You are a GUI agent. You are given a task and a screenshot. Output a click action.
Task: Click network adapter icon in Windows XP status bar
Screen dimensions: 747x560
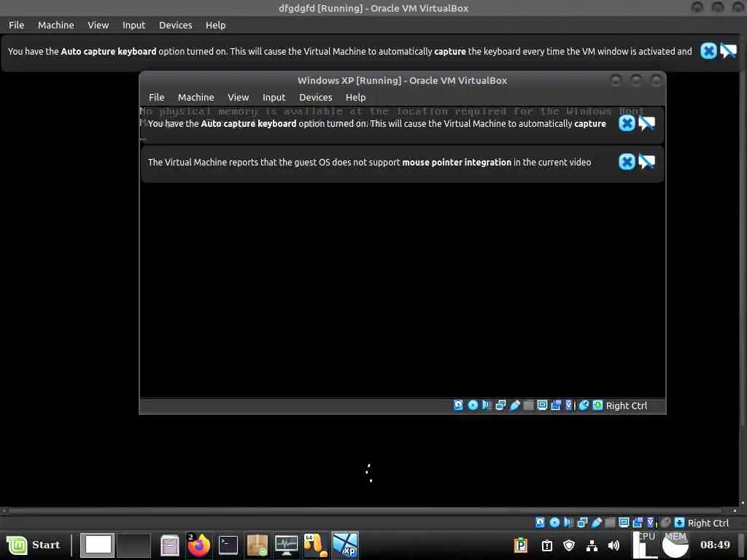pos(500,405)
